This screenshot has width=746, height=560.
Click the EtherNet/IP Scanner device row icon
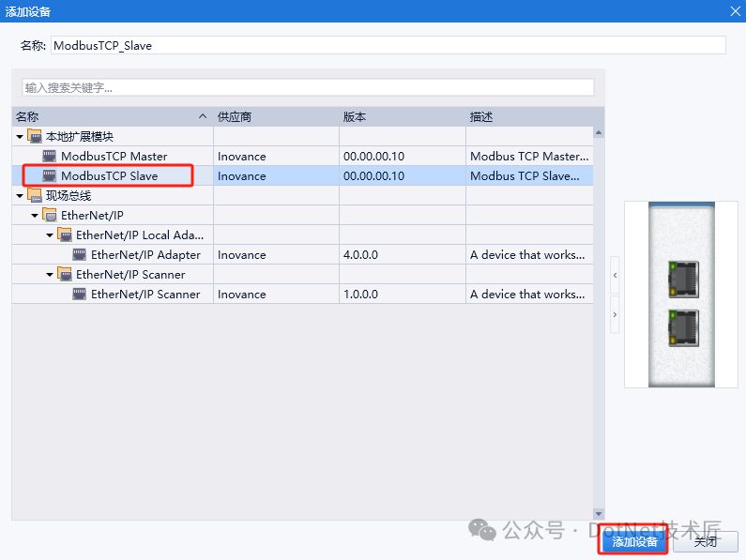(x=80, y=294)
